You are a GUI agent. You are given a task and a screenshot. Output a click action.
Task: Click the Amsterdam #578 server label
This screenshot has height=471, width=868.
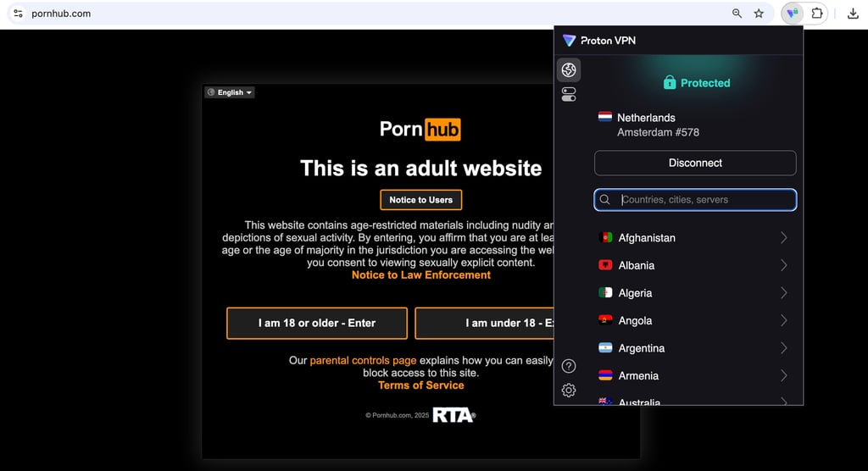[658, 132]
